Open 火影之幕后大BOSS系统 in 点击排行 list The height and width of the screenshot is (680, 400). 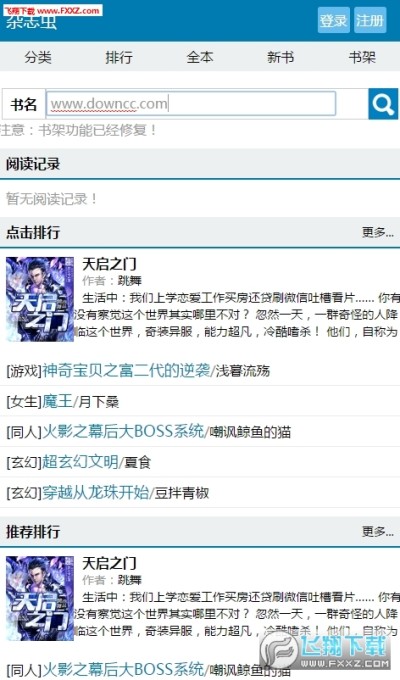tap(123, 432)
